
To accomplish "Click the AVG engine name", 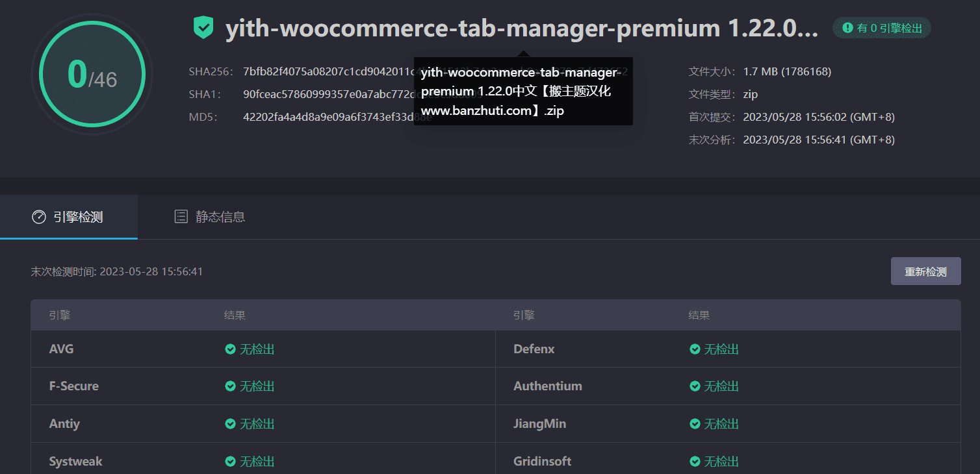I will pyautogui.click(x=62, y=349).
